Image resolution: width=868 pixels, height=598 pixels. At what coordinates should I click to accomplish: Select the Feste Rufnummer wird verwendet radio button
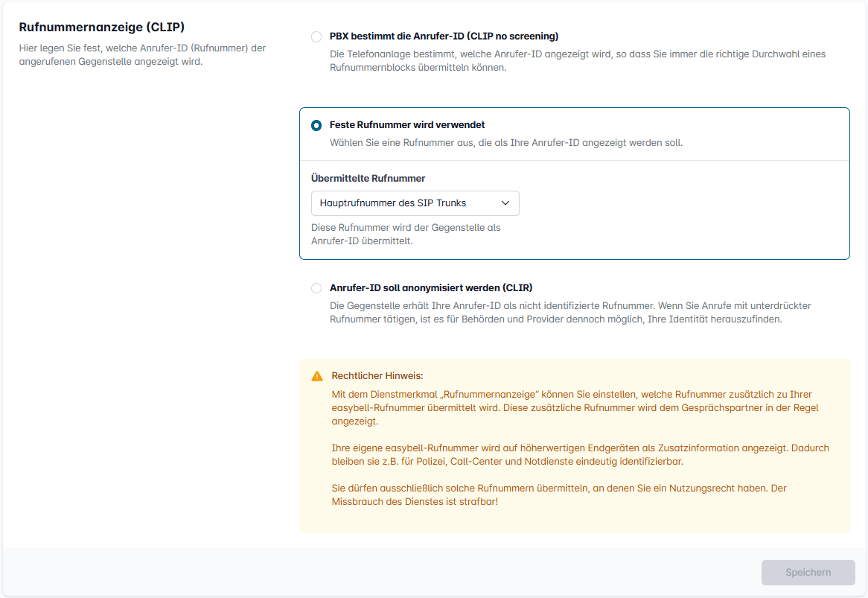coord(316,126)
